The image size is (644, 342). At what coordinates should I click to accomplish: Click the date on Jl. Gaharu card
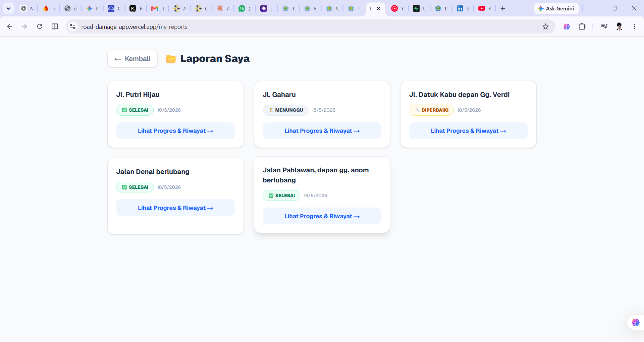click(323, 110)
